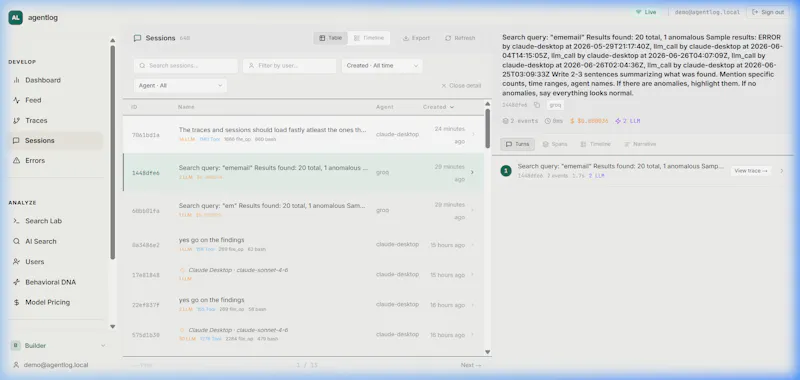The height and width of the screenshot is (380, 800).
Task: Click the events stack icon beside 2 events
Action: pyautogui.click(x=506, y=121)
